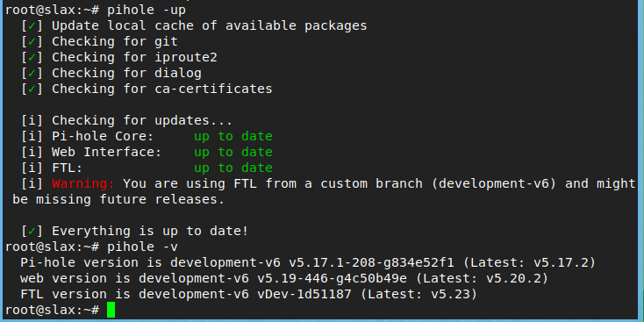Click the checkmark beside Checking for git
Image resolution: width=644 pixels, height=322 pixels.
pos(32,42)
